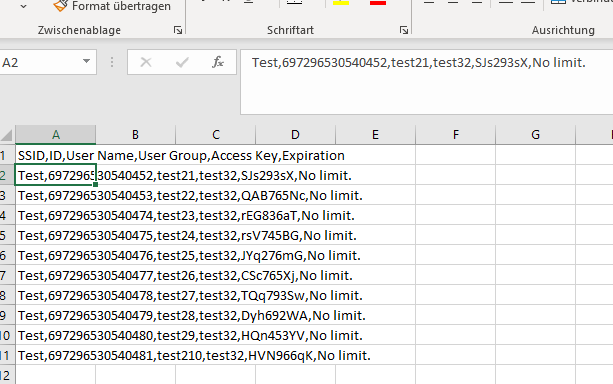This screenshot has height=384, width=613.
Task: Select empty cell F2
Action: (x=455, y=175)
